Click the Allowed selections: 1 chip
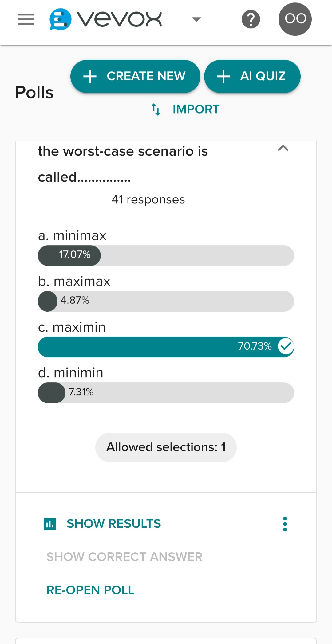This screenshot has width=332, height=644. (x=166, y=447)
